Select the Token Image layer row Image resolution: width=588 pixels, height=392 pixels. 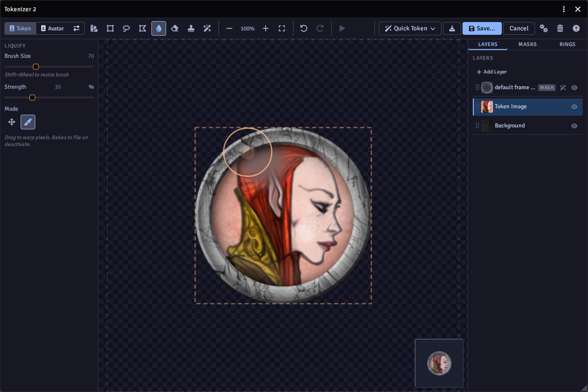(x=528, y=107)
